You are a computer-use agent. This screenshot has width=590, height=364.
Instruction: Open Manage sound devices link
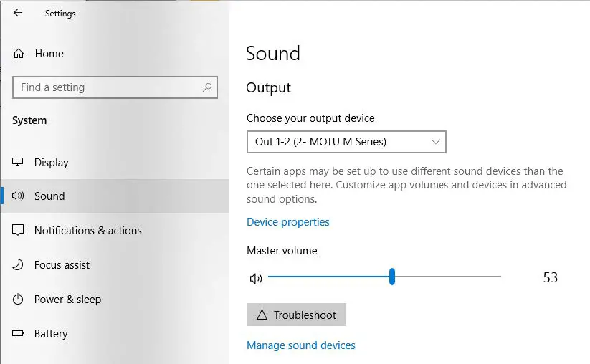300,345
